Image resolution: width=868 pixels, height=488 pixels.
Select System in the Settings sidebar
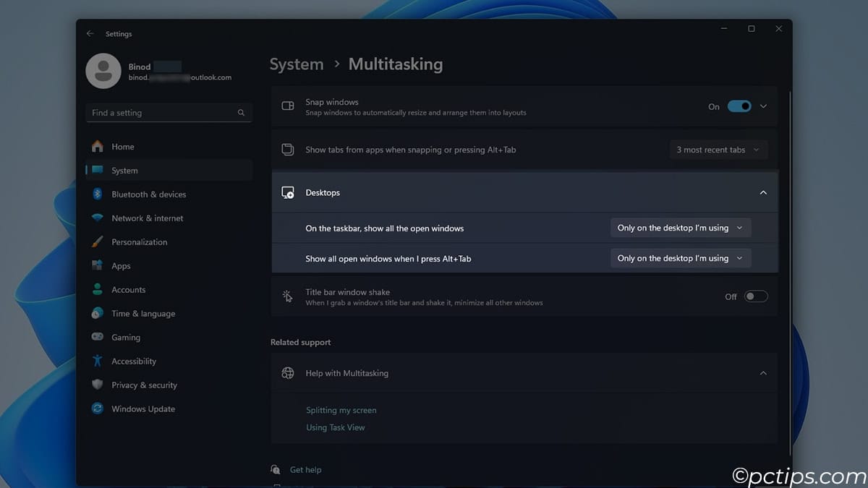tap(124, 170)
